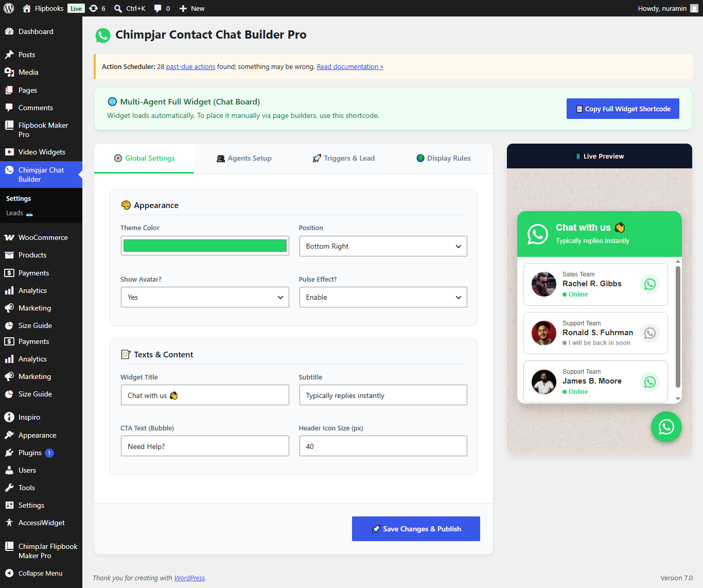Image resolution: width=703 pixels, height=588 pixels.
Task: Open the Settings submenu item
Action: pos(19,198)
